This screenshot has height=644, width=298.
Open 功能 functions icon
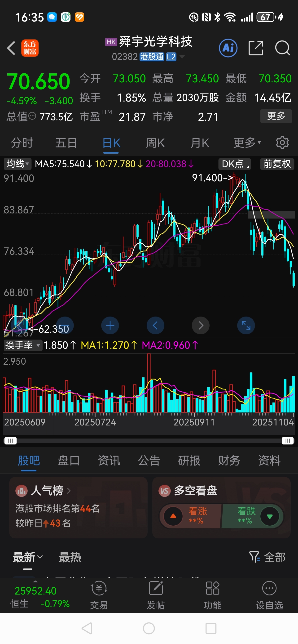[x=213, y=595]
